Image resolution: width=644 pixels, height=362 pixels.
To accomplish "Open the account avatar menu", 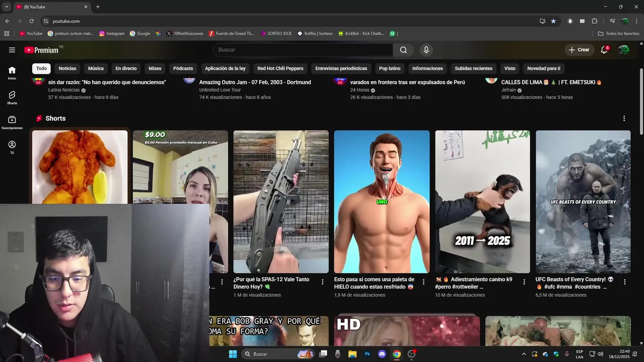I will click(623, 50).
